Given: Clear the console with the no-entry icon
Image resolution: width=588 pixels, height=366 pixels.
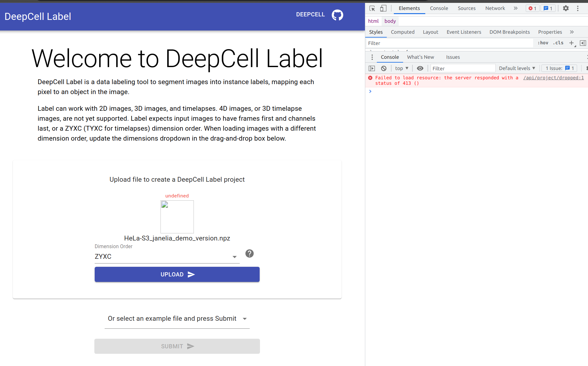Looking at the screenshot, I should (x=384, y=68).
